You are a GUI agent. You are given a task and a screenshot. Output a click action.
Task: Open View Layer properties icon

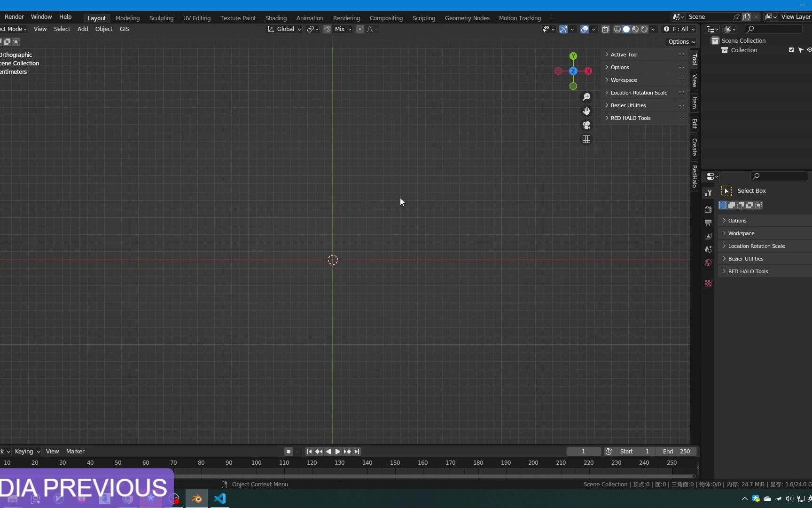pos(708,235)
